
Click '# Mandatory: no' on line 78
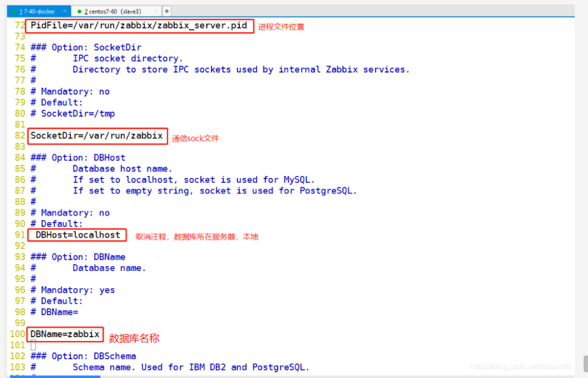[x=70, y=92]
